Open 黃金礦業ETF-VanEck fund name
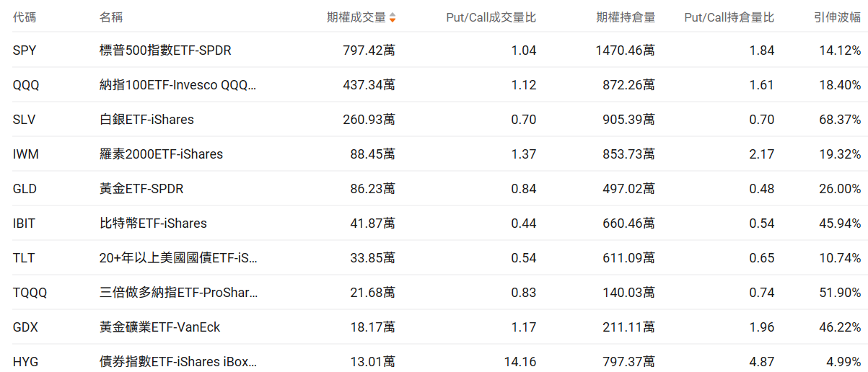This screenshot has width=868, height=372. click(x=159, y=327)
